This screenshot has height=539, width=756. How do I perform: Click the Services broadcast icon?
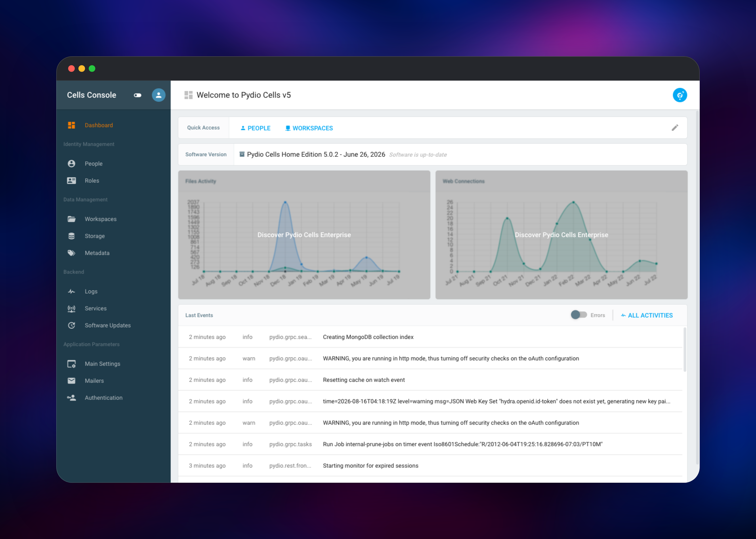pos(71,308)
